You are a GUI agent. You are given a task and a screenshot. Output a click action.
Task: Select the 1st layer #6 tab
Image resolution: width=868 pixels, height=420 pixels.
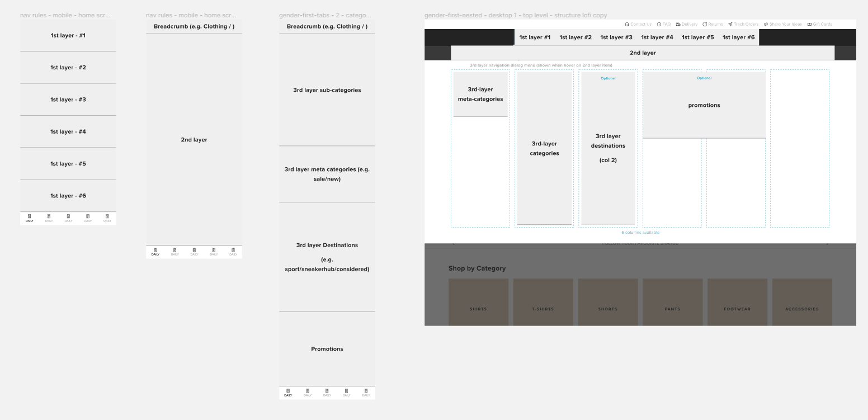click(x=738, y=37)
